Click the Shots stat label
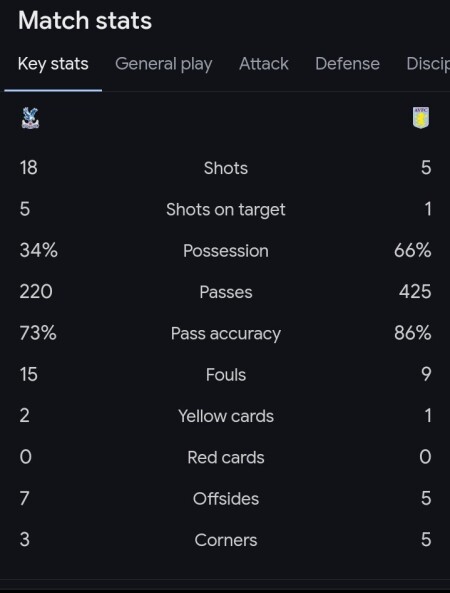 (226, 168)
